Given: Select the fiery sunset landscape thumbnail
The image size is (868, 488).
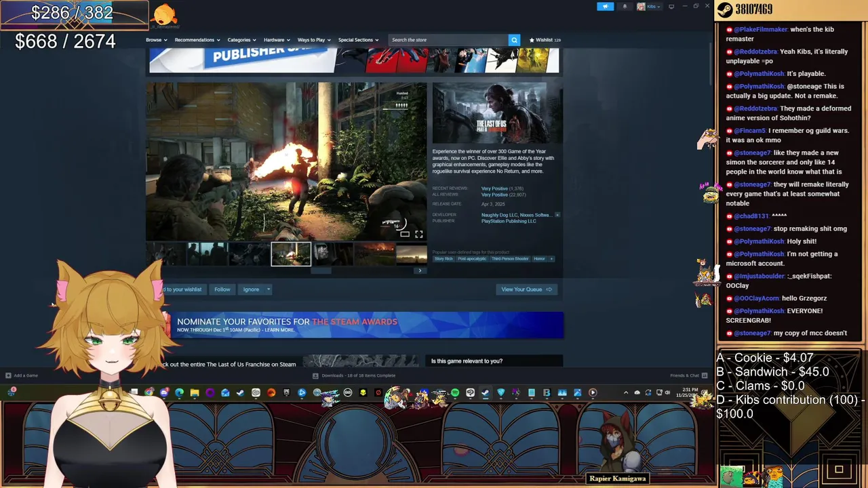Looking at the screenshot, I should pos(374,254).
